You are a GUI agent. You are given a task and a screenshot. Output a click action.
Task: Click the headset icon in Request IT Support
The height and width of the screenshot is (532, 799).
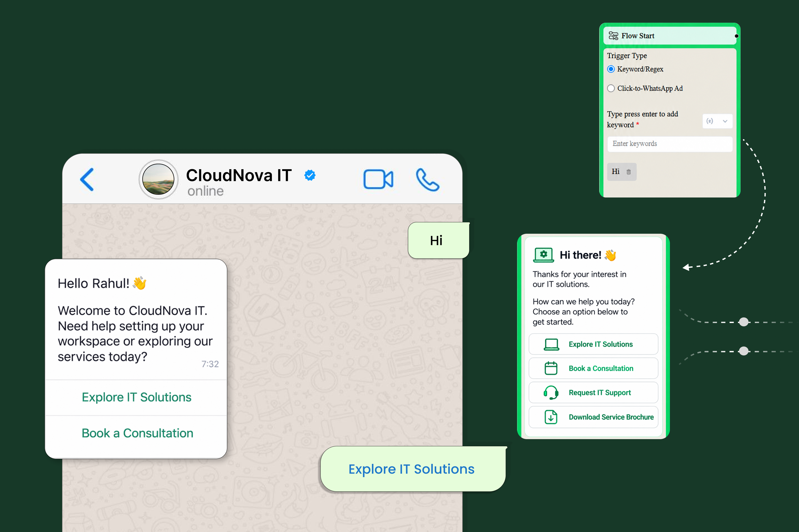pos(551,392)
